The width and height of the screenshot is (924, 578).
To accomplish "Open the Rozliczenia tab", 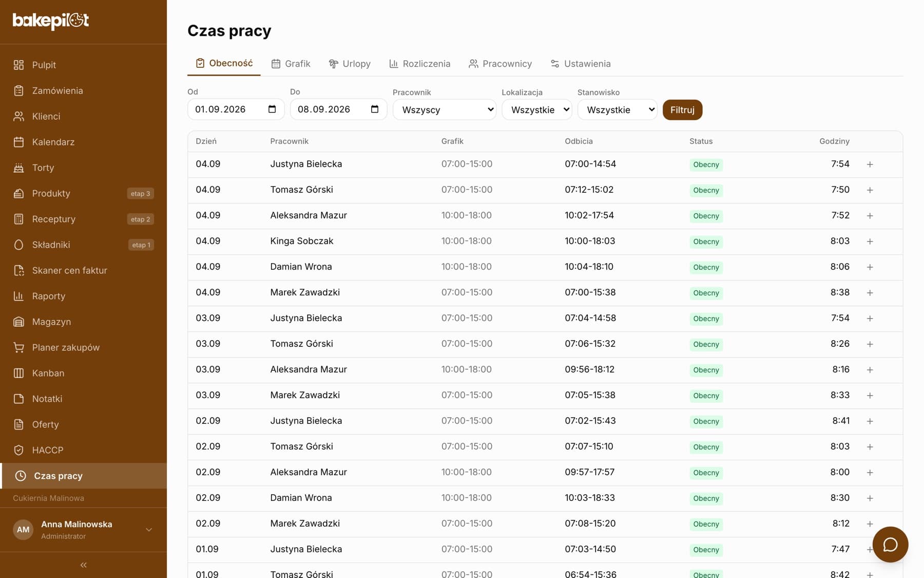I will (x=419, y=64).
